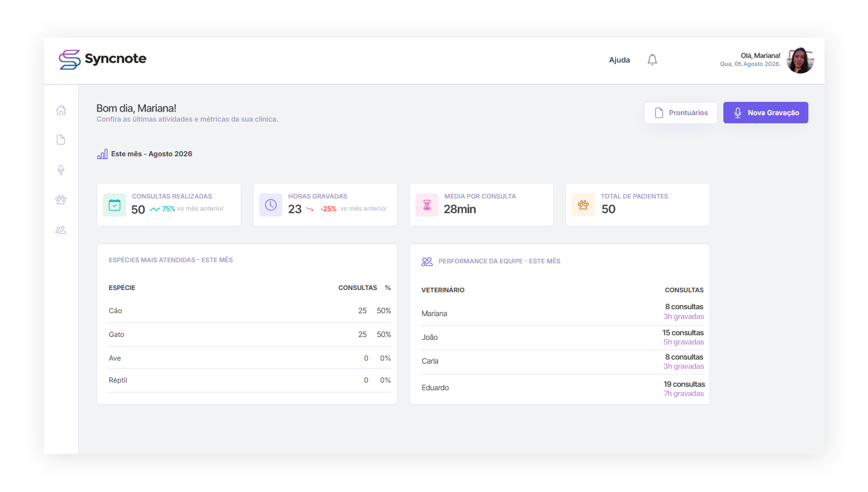Click veterinarian Carla in team table
The image size is (868, 492).
pyautogui.click(x=430, y=361)
